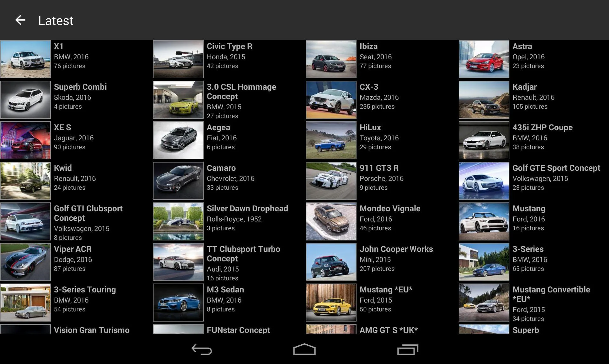The height and width of the screenshot is (364, 609).
Task: Select the "Astra" title text
Action: (522, 46)
